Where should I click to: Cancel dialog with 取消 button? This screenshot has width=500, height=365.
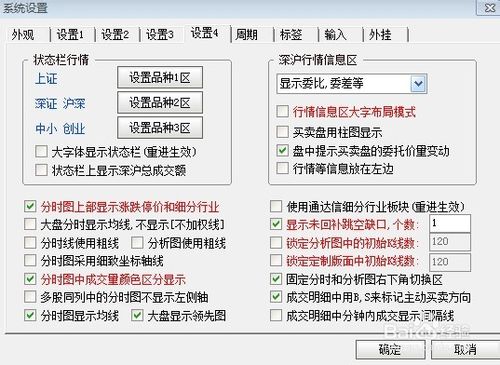[465, 350]
